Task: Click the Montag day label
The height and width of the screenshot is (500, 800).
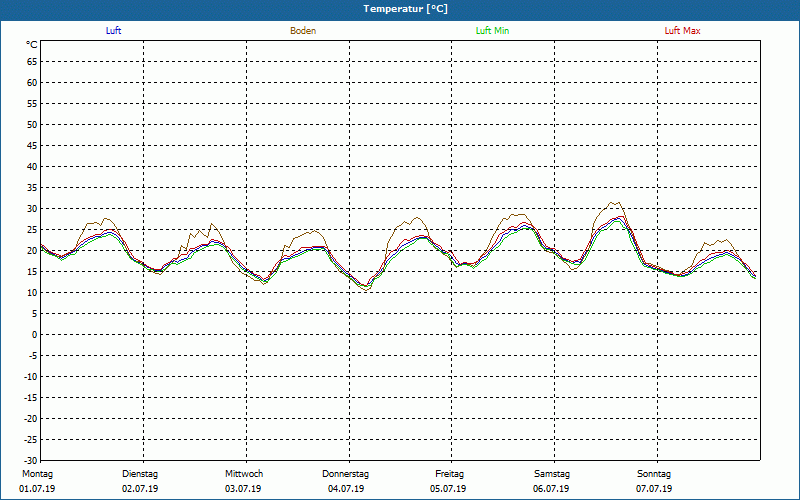Action: click(x=37, y=474)
